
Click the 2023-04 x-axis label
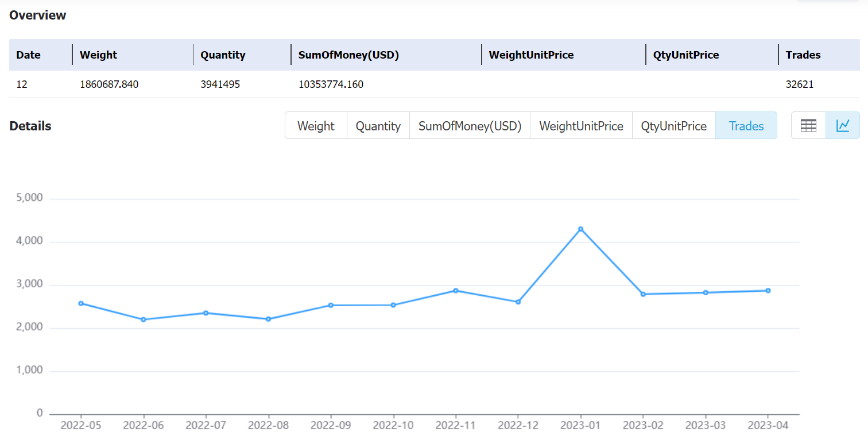(768, 426)
